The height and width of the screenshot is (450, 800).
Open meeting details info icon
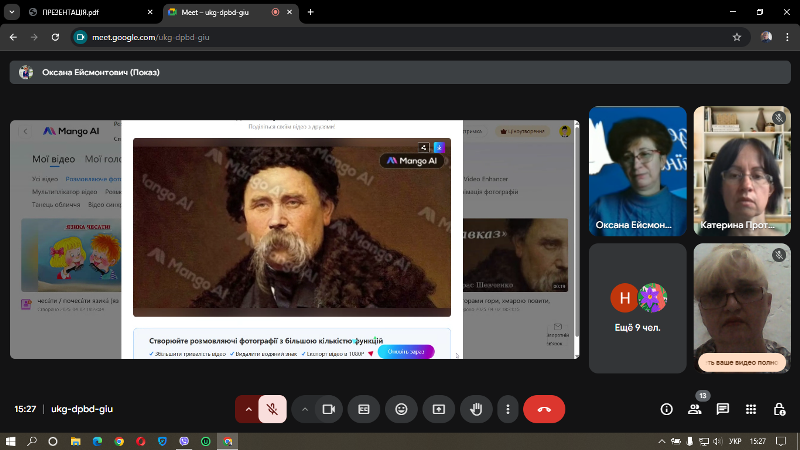(x=666, y=409)
